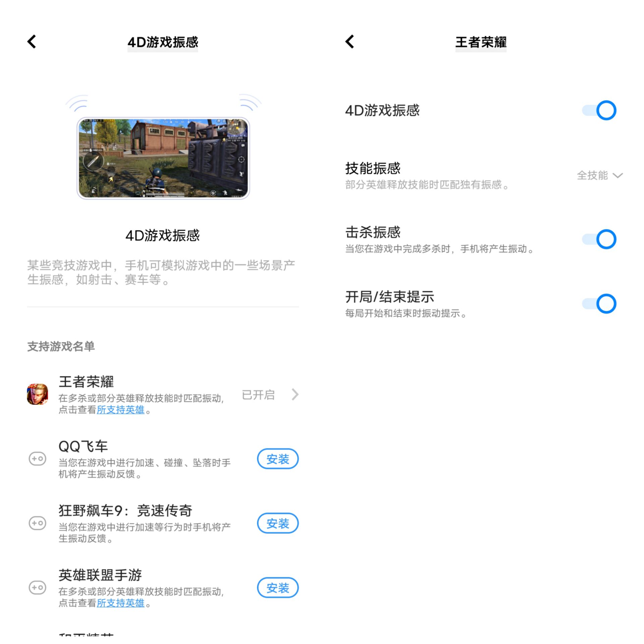
Task: Select the 狂野飙车9：竞速传奇 title
Action: pyautogui.click(x=125, y=511)
